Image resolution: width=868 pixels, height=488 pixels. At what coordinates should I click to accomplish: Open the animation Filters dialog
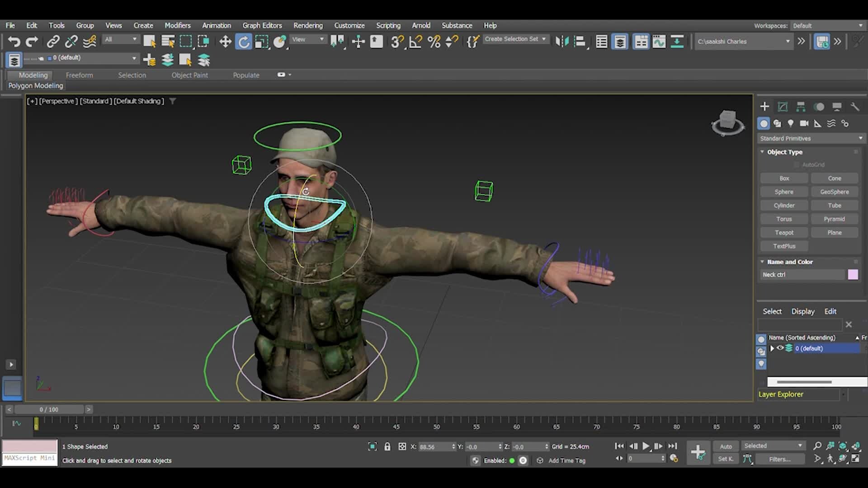[x=779, y=459]
